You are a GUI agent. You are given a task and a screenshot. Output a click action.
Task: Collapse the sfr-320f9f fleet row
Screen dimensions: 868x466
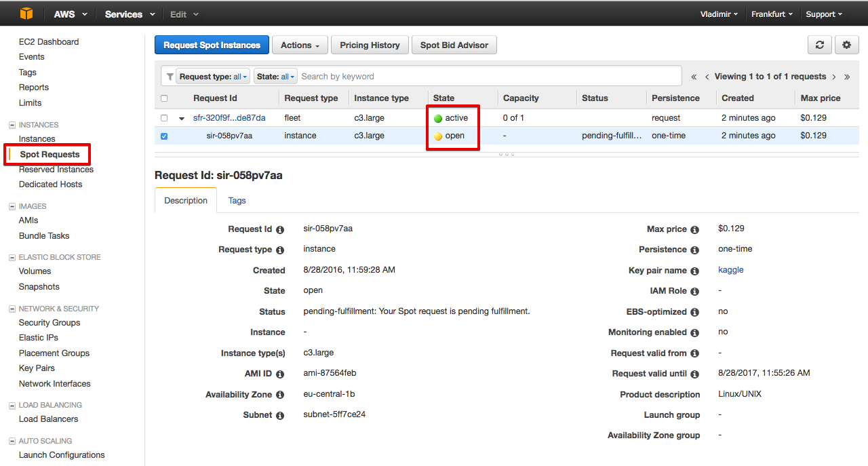pyautogui.click(x=182, y=119)
